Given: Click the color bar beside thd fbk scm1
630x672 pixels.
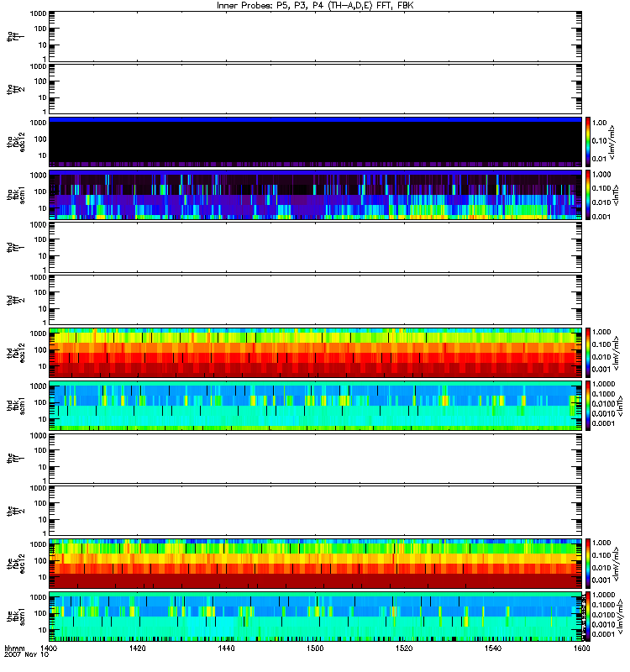Looking at the screenshot, I should 588,406.
